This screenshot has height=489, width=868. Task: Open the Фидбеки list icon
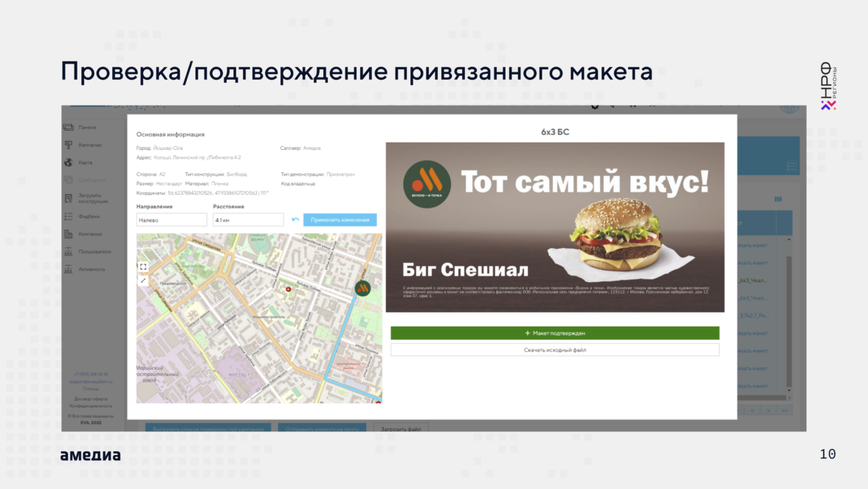tap(68, 216)
